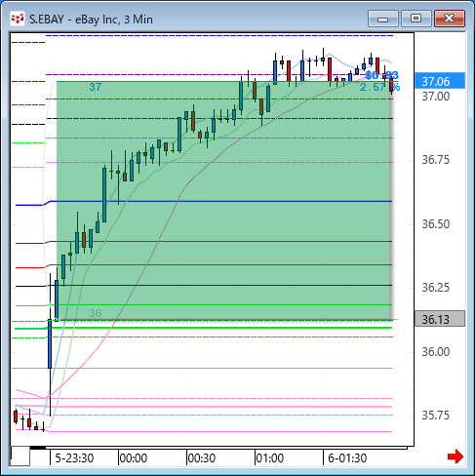The width and height of the screenshot is (475, 476).
Task: Click the 36.25 price axis label
Action: coord(436,288)
